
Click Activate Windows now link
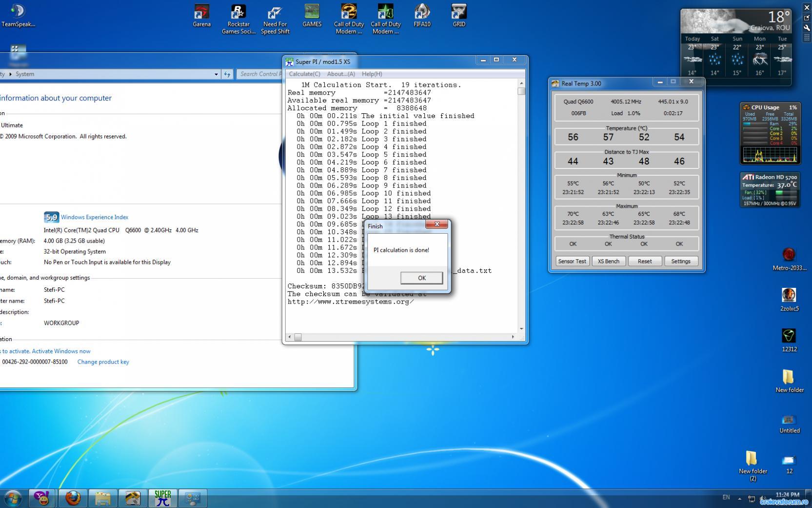pyautogui.click(x=61, y=351)
